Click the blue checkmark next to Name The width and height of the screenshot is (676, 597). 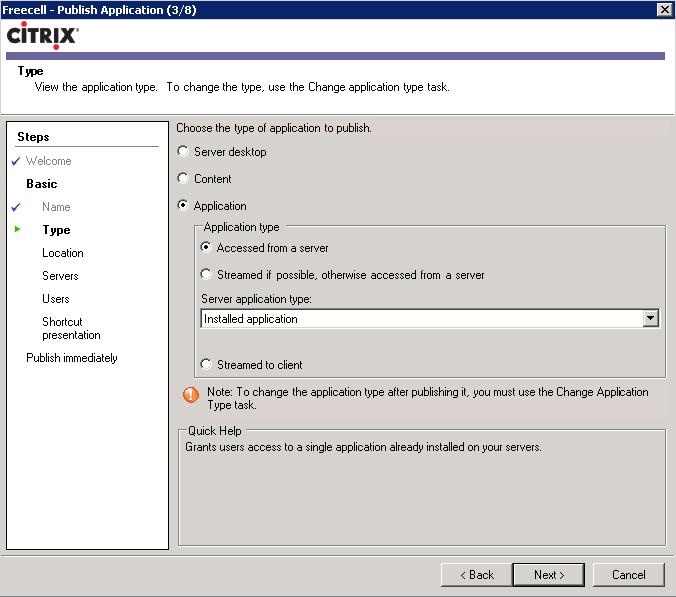coord(16,207)
